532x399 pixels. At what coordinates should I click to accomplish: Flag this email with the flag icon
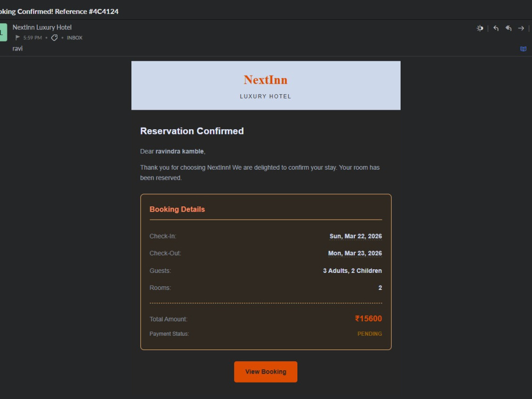(x=18, y=38)
